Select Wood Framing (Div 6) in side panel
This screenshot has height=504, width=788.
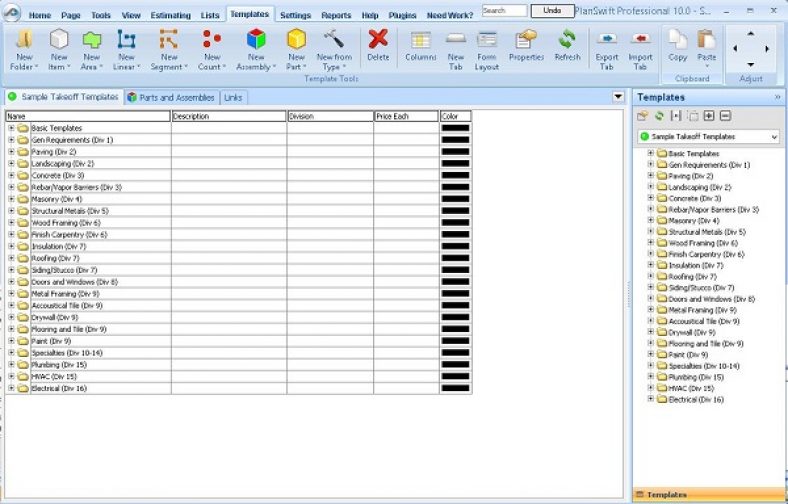[703, 243]
